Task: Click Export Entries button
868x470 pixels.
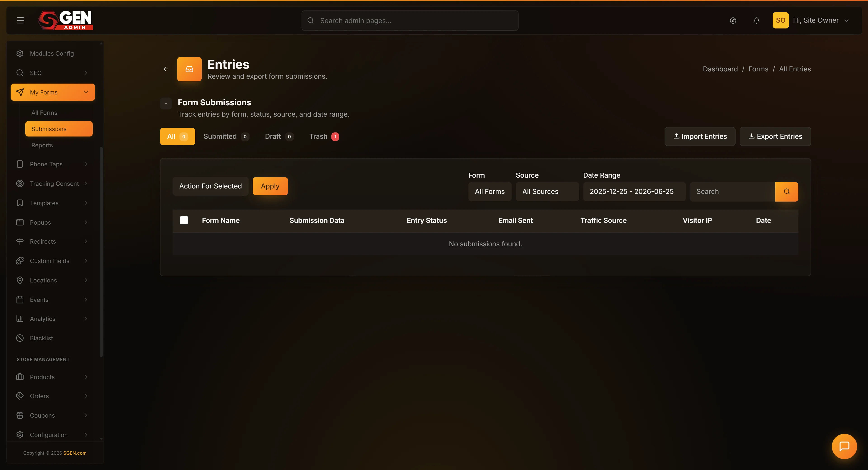Action: tap(775, 136)
